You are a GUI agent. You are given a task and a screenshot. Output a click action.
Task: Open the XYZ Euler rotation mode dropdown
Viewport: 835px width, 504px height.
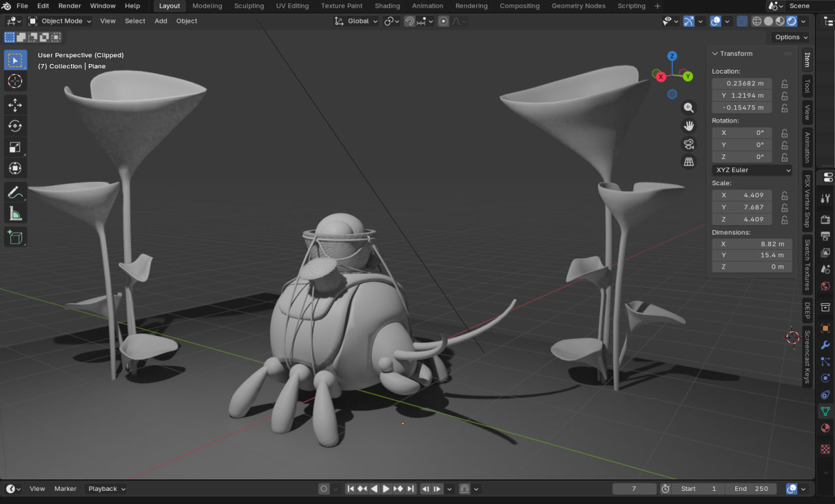[x=752, y=170]
